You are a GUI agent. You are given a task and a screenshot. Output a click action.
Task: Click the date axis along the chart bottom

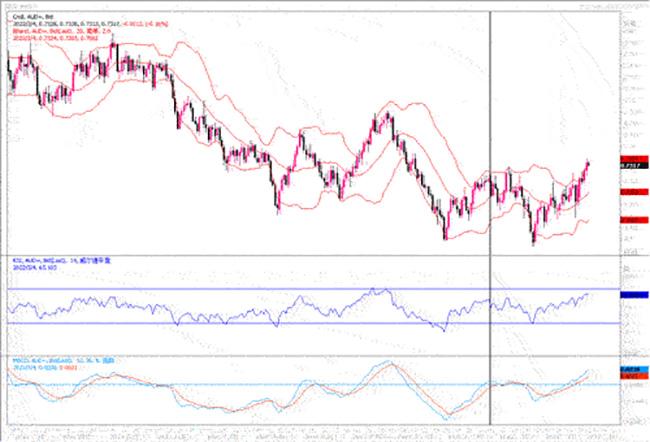[300, 436]
